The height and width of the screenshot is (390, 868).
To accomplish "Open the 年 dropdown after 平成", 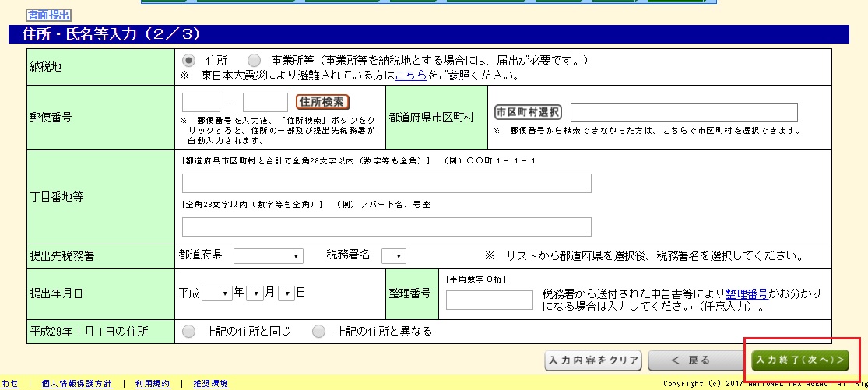I will point(217,293).
